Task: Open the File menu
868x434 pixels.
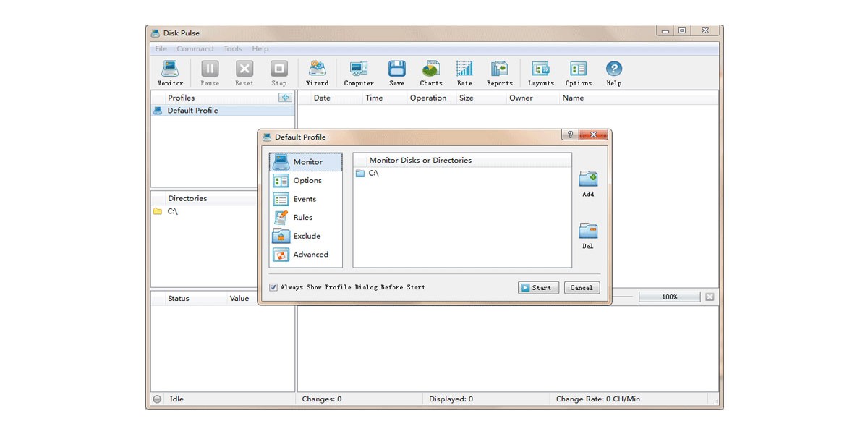Action: click(x=161, y=48)
